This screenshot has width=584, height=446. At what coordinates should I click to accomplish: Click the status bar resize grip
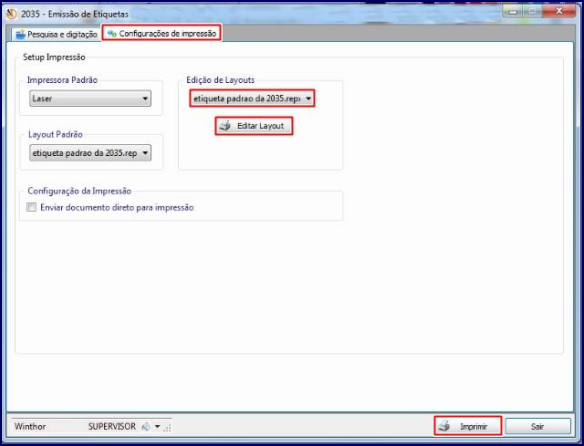coord(167,428)
